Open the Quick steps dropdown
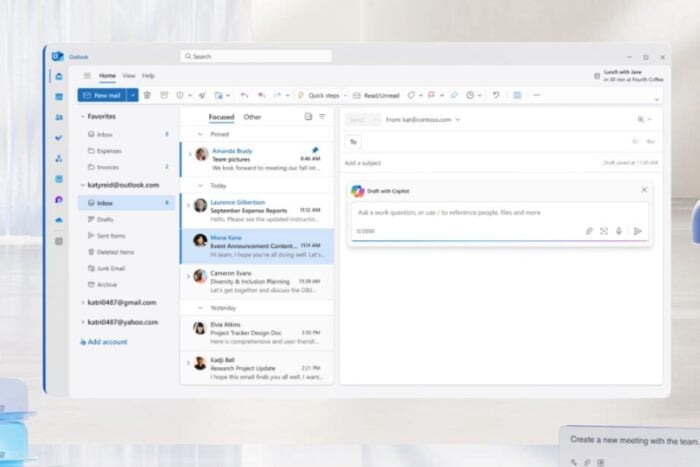Viewport: 700px width, 467px height. coord(345,96)
